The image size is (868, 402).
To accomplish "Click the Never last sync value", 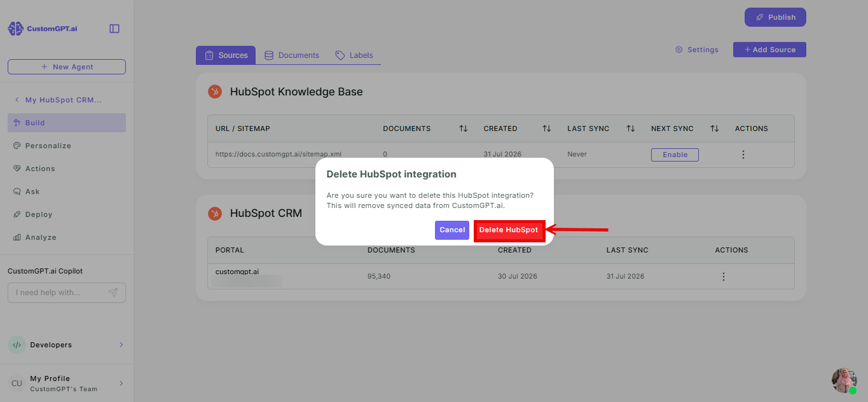I will (x=577, y=155).
